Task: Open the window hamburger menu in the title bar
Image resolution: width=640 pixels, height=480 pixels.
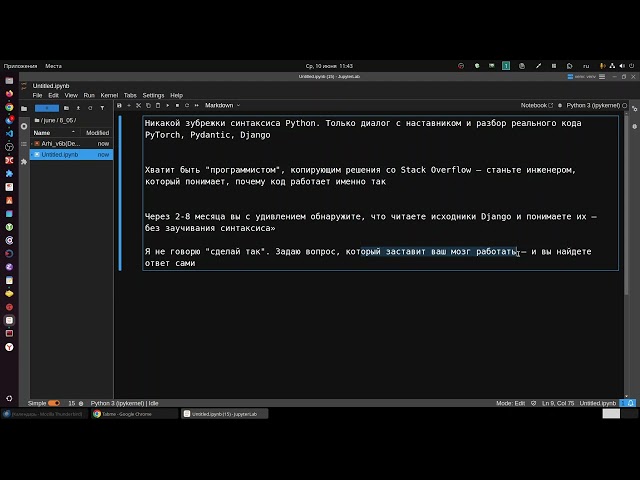Action: tap(602, 77)
